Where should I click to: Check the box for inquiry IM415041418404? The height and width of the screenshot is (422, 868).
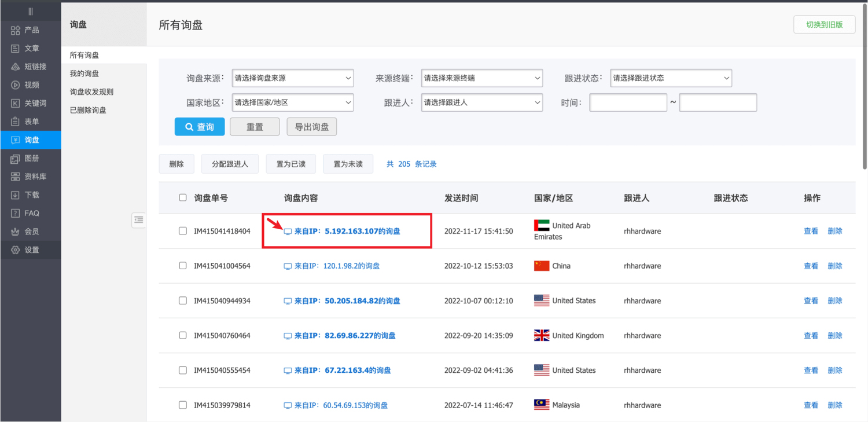pyautogui.click(x=183, y=231)
